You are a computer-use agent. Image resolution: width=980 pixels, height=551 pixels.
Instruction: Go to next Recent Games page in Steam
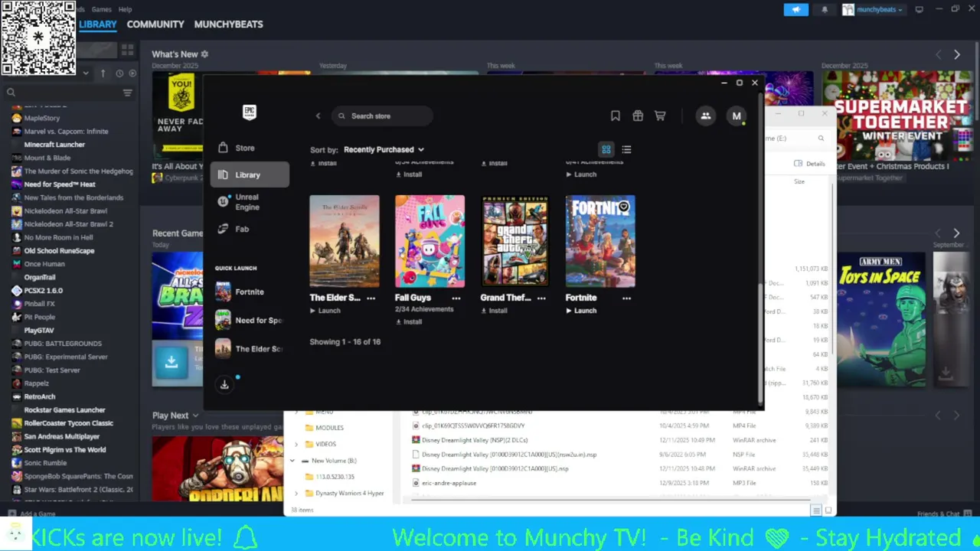(956, 233)
